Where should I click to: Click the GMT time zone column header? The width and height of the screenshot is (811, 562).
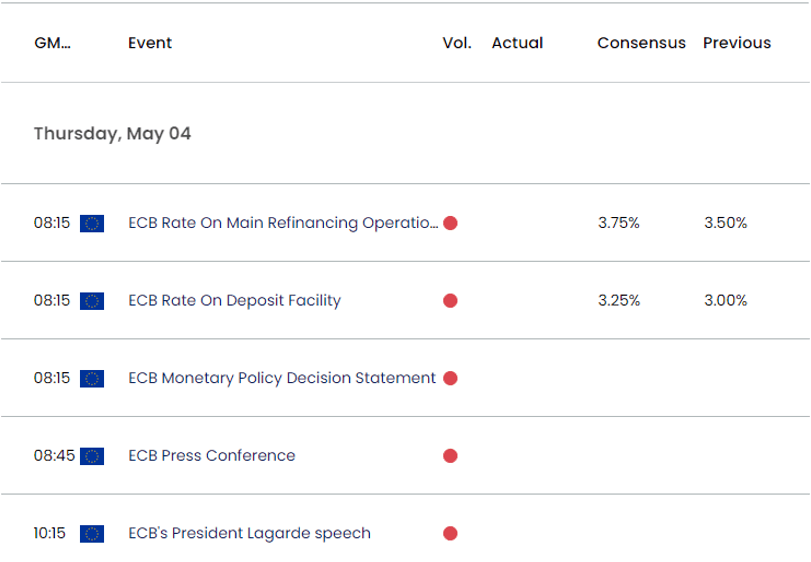(52, 43)
